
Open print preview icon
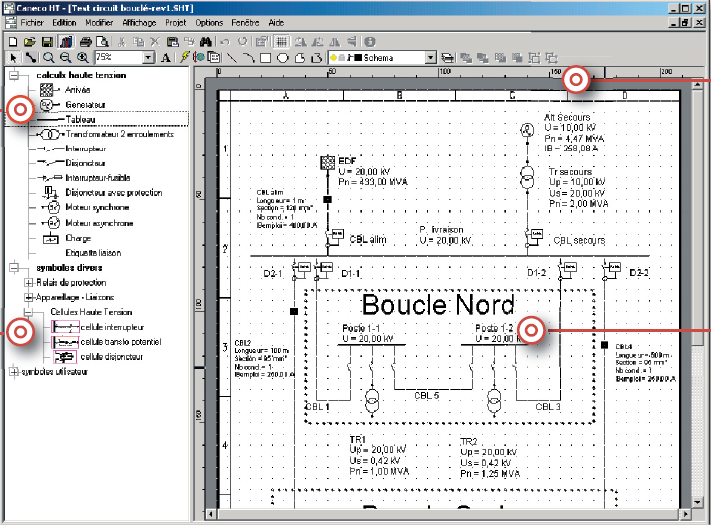click(103, 42)
